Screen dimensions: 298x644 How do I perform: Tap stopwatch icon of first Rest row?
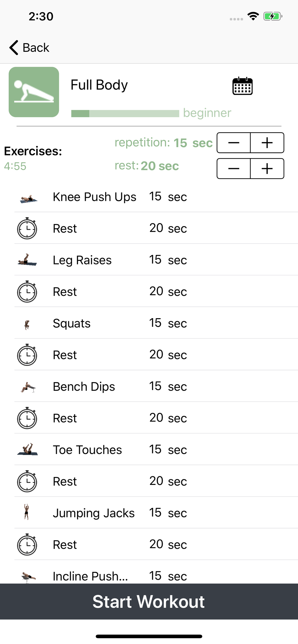(x=27, y=228)
